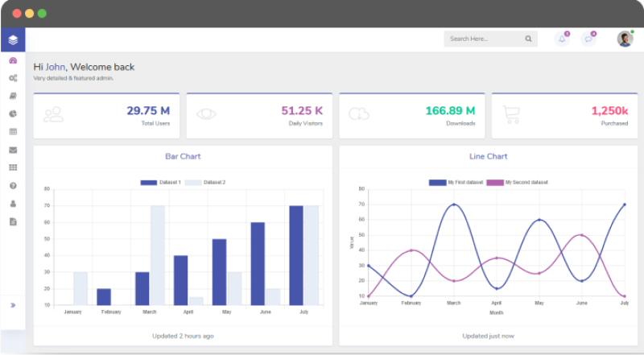Image resolution: width=644 pixels, height=355 pixels.
Task: Click the July dark blue bar
Action: (x=296, y=255)
